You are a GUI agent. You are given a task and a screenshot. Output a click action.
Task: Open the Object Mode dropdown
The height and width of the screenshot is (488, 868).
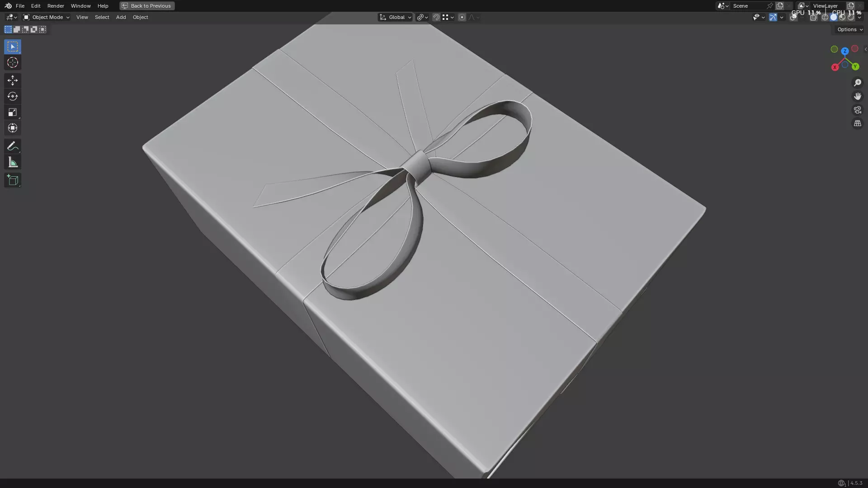[x=46, y=17]
